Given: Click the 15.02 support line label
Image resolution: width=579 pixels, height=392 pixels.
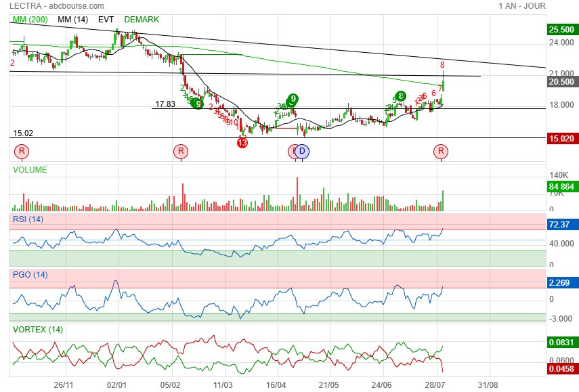Looking at the screenshot, I should [x=23, y=133].
